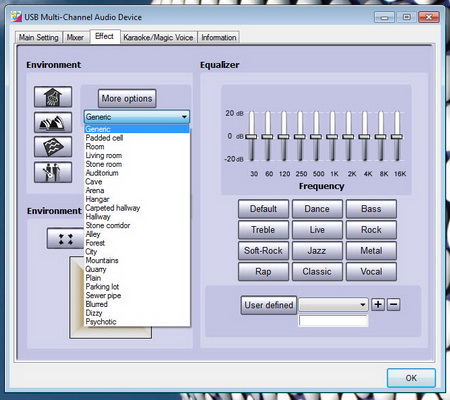This screenshot has height=400, width=450.
Task: Apply the Soft-Rock equalizer preset
Action: [263, 251]
